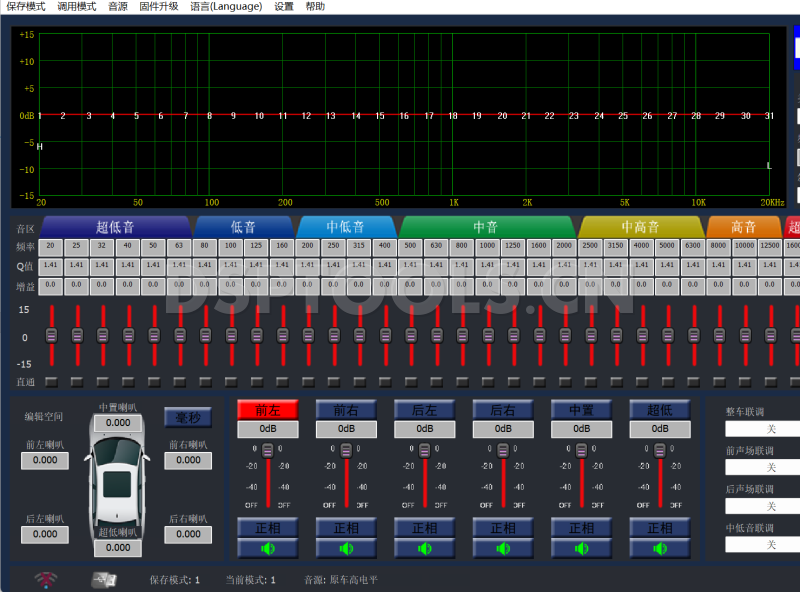The image size is (800, 592).
Task: Open the 音源 audio source menu
Action: [x=117, y=6]
